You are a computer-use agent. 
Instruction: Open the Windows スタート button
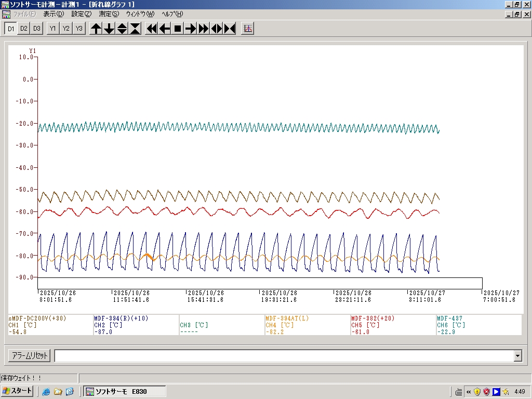click(x=17, y=391)
